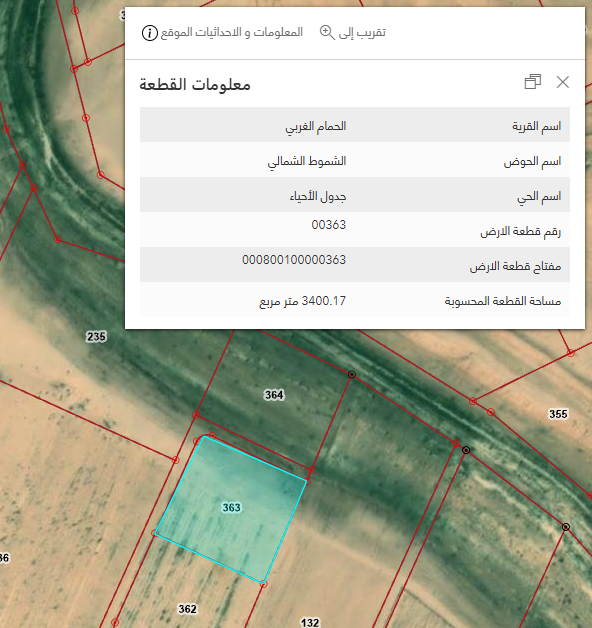Click basin name value الشموط الشمالي
592x628 pixels.
click(307, 161)
